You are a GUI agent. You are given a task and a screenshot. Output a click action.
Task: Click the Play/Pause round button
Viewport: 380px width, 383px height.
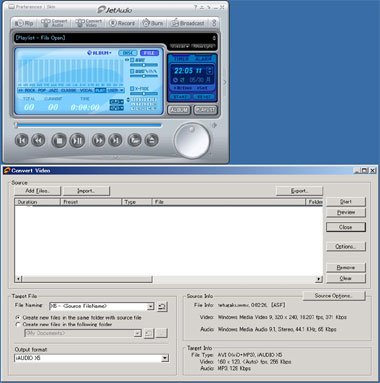[x=77, y=140]
